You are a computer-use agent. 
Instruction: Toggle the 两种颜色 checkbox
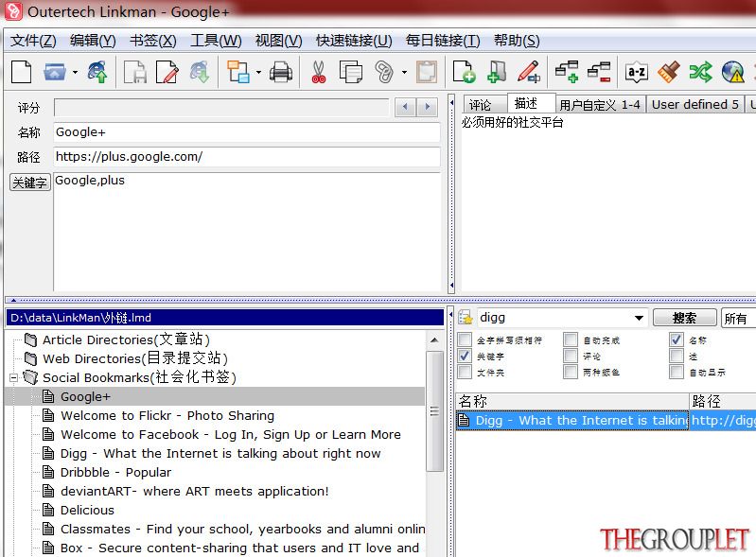(x=571, y=372)
